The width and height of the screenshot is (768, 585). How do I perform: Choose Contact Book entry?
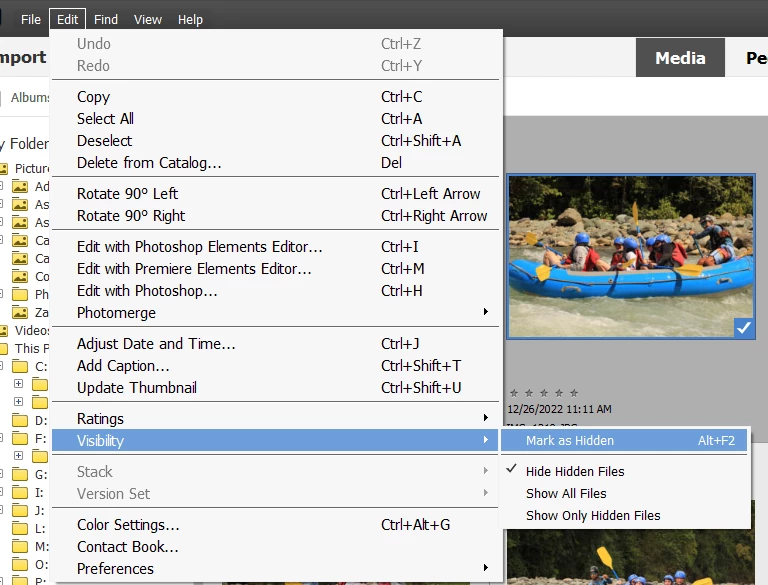pos(277,547)
